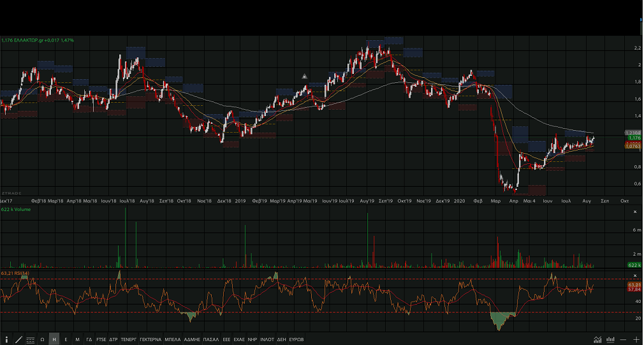Open the indicators bar-chart icon
This screenshot has height=345, width=644.
point(611,340)
